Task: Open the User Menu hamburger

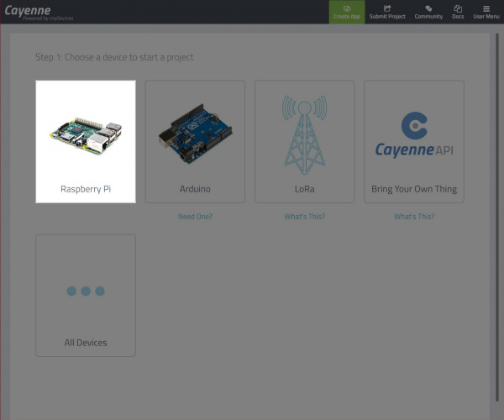Action: pos(486,13)
